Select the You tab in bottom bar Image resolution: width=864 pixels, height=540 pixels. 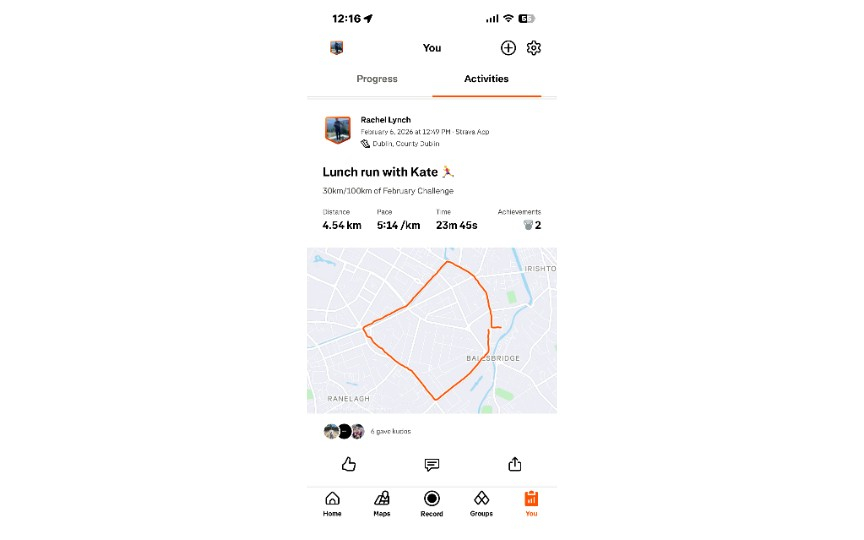(x=531, y=504)
